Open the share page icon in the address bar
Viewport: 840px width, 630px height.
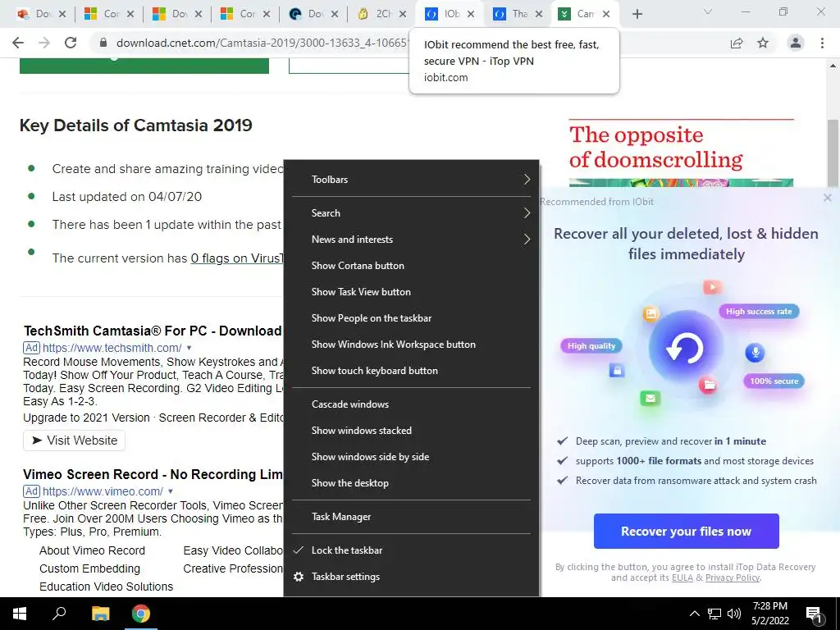point(737,43)
